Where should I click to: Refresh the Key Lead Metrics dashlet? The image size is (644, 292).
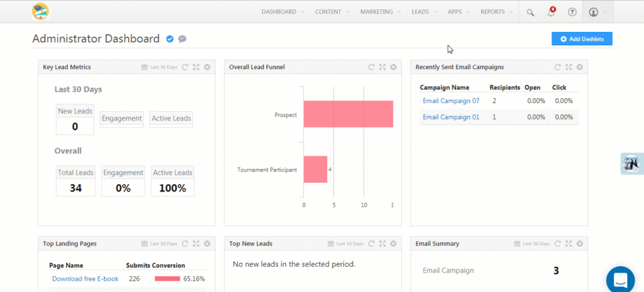pos(185,67)
